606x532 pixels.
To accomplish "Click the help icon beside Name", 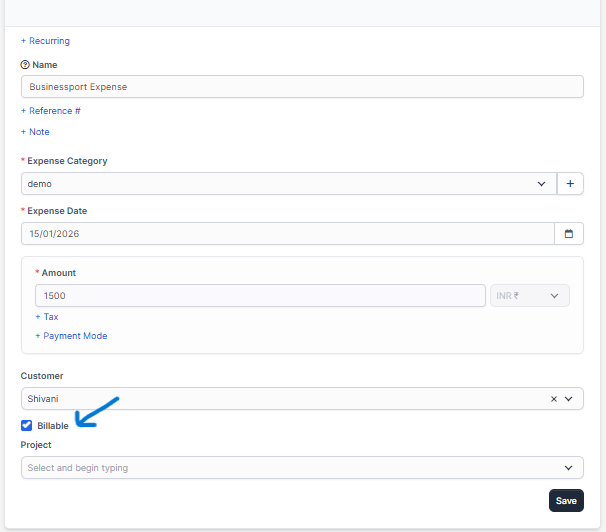I will (25, 65).
